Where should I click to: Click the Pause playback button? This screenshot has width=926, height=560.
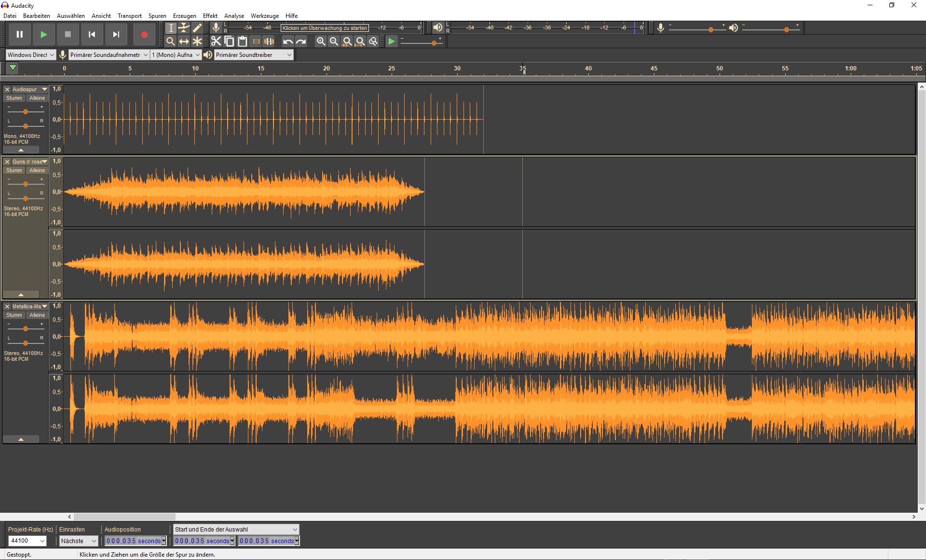click(x=20, y=34)
